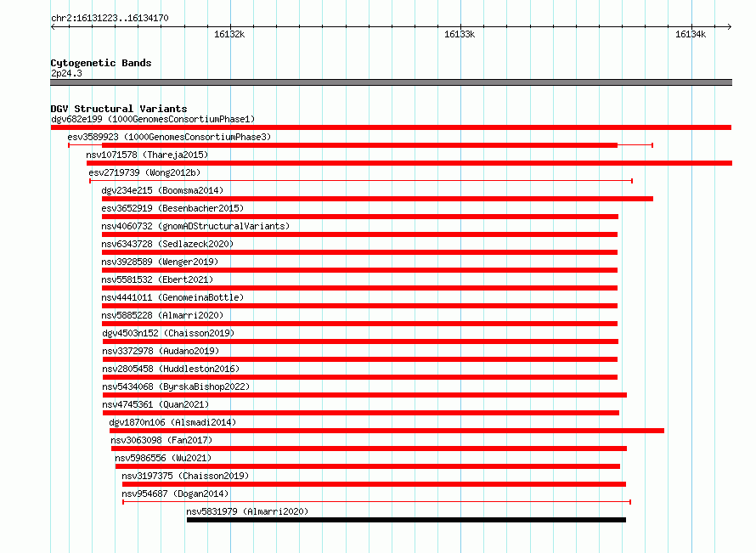Image resolution: width=756 pixels, height=553 pixels.
Task: Click the 16134k ruler tick label
Action: (x=691, y=34)
